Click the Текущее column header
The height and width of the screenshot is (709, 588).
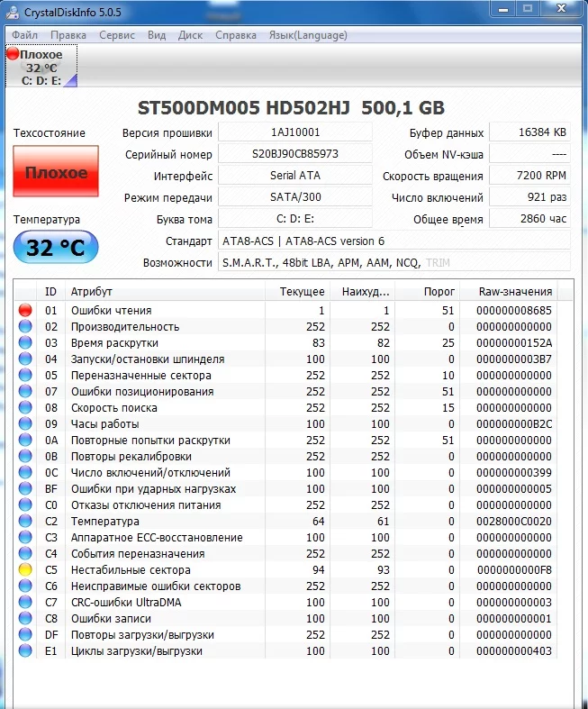click(x=298, y=292)
